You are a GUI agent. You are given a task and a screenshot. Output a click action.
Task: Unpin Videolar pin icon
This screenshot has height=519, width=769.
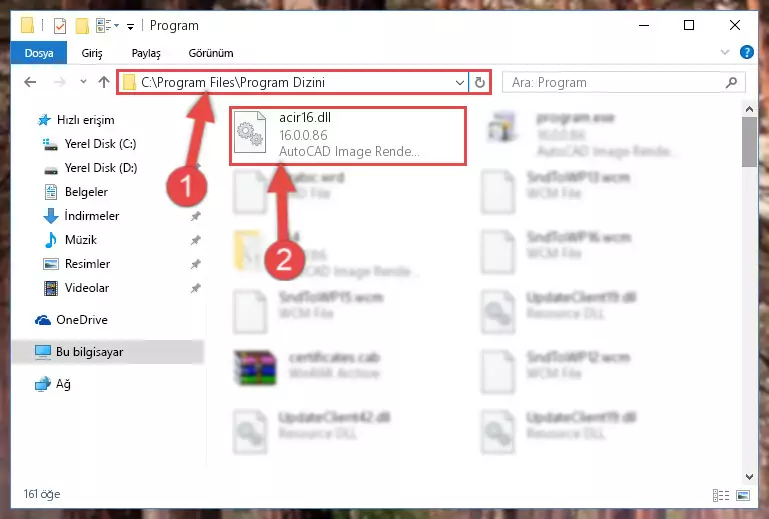196,288
